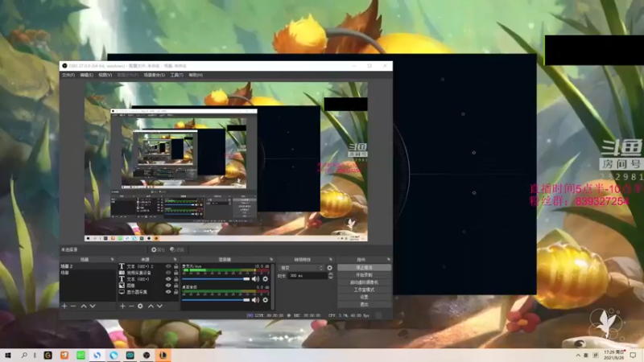Decrease transition duration with down arrow
The image size is (644, 362).
[331, 278]
